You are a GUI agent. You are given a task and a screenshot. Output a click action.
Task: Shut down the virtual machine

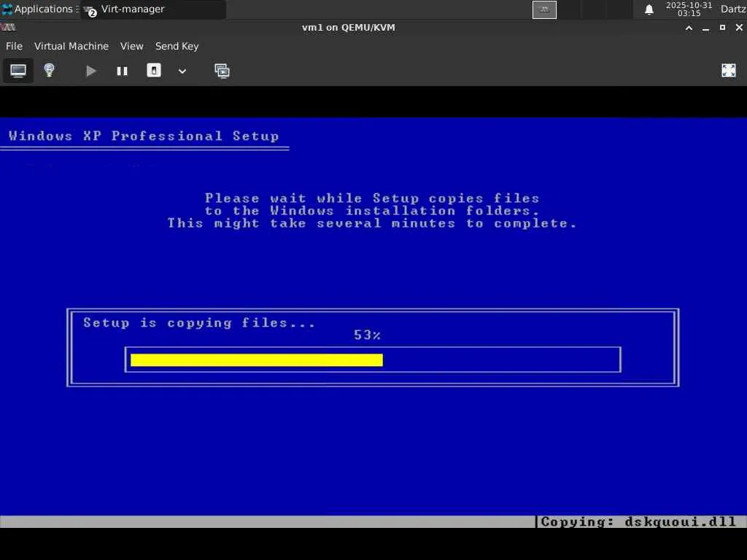[153, 71]
